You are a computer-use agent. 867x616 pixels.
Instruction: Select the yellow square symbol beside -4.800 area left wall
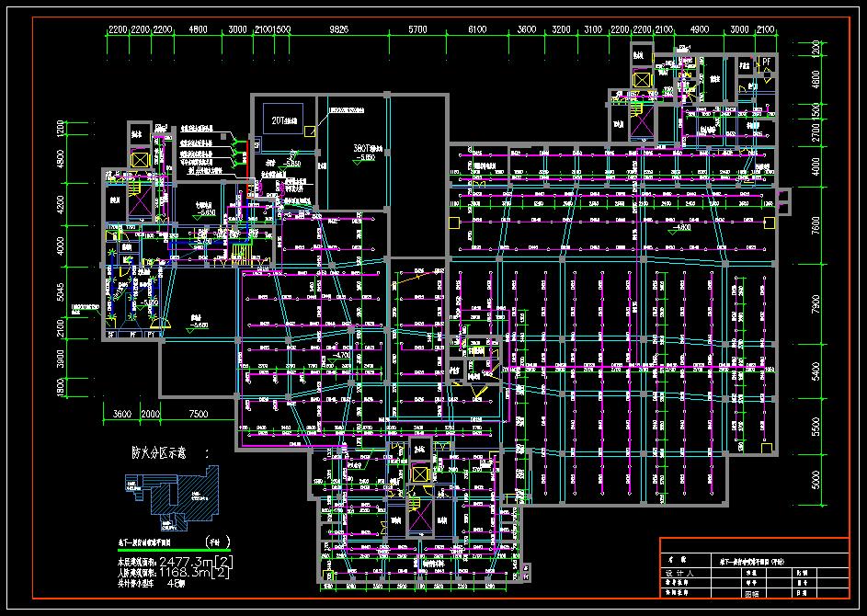pos(454,222)
